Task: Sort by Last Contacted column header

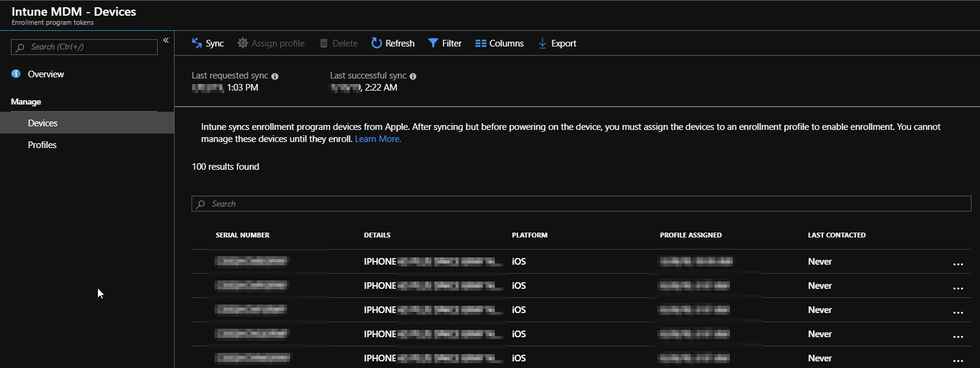Action: pos(836,235)
